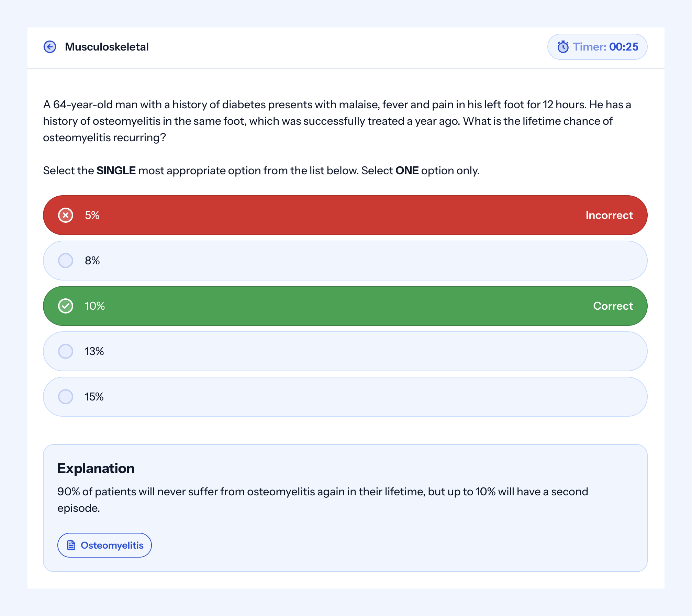The width and height of the screenshot is (692, 616).
Task: Click the Musculoskeletal section title
Action: pyautogui.click(x=107, y=47)
